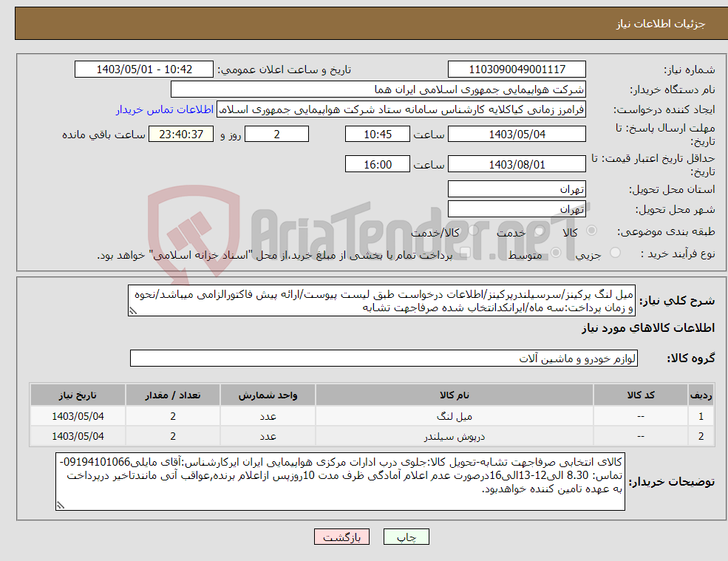Toggle the Islamic treasury payment checkbox

click(x=465, y=253)
